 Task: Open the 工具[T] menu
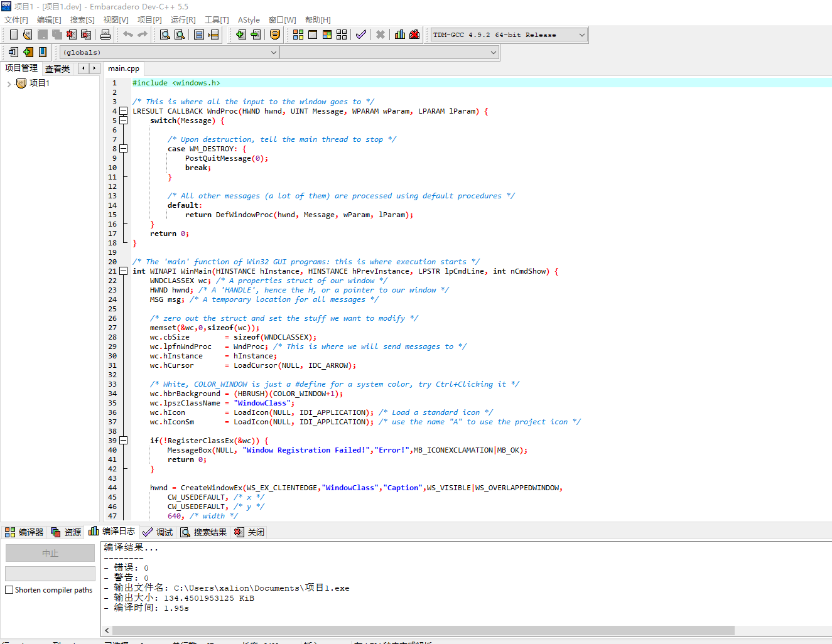pyautogui.click(x=217, y=20)
